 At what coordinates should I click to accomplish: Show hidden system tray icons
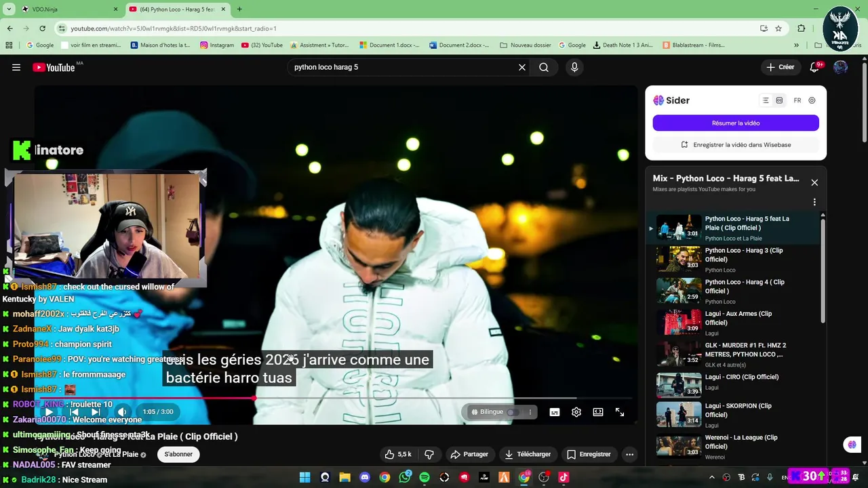point(711,477)
